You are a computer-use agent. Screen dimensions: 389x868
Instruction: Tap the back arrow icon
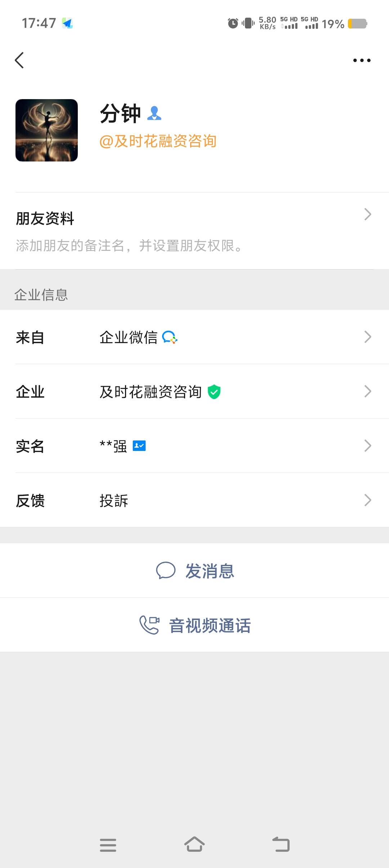19,60
